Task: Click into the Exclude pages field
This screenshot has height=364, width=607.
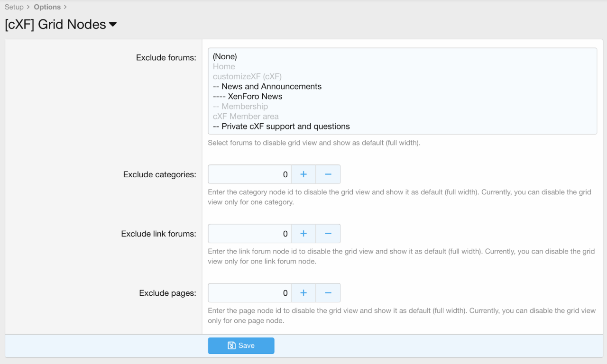Action: click(x=249, y=293)
